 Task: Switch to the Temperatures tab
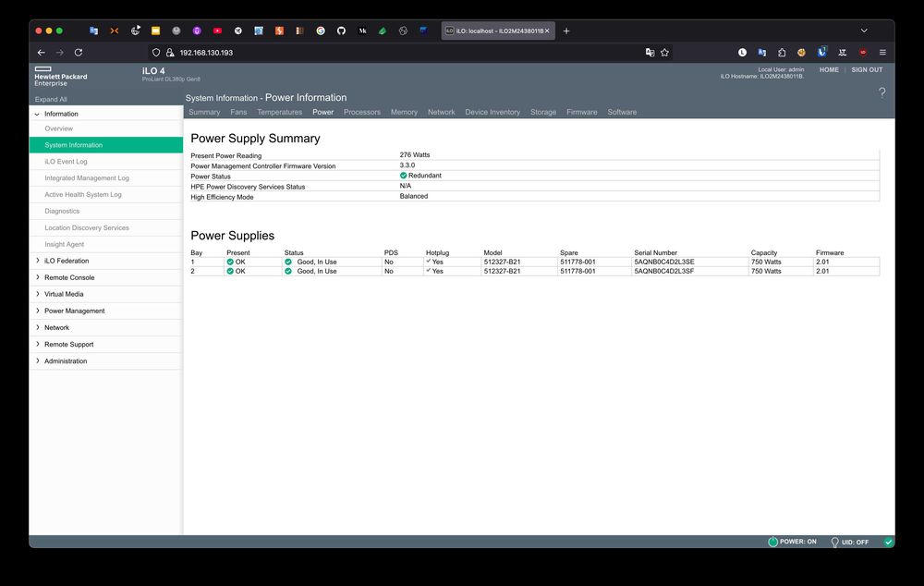point(279,112)
